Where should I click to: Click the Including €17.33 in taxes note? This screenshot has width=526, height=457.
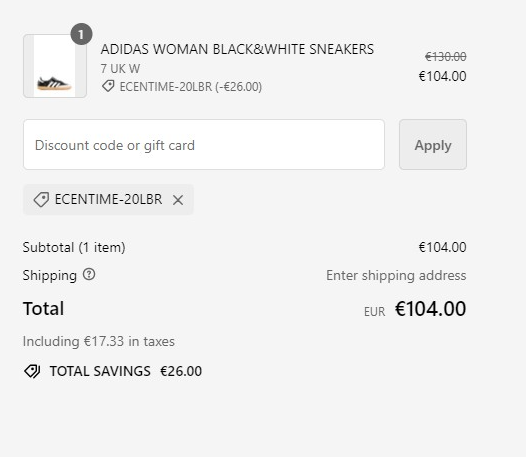pyautogui.click(x=99, y=342)
